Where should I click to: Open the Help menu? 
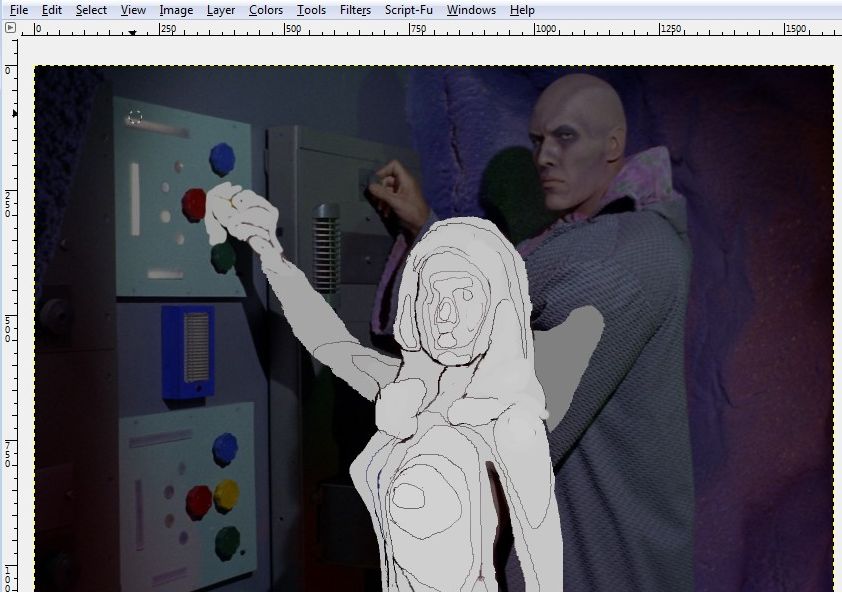click(521, 10)
